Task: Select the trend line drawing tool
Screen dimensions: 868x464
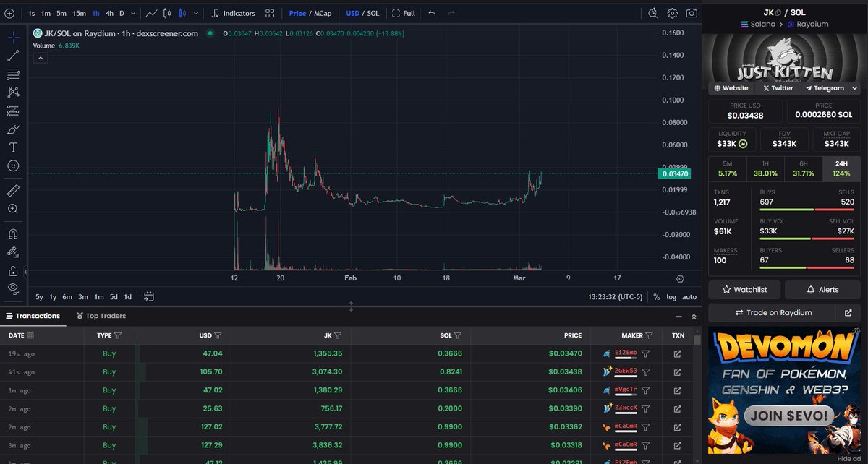Action: [x=13, y=55]
